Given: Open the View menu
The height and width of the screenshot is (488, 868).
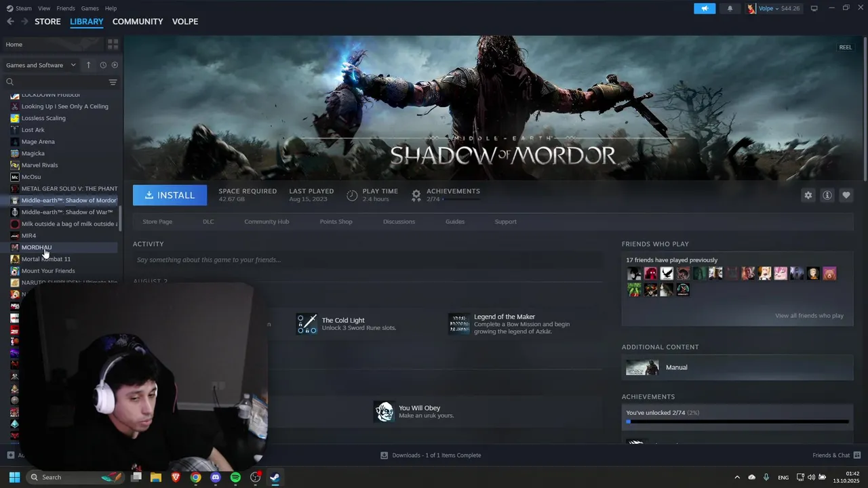Looking at the screenshot, I should [x=44, y=8].
